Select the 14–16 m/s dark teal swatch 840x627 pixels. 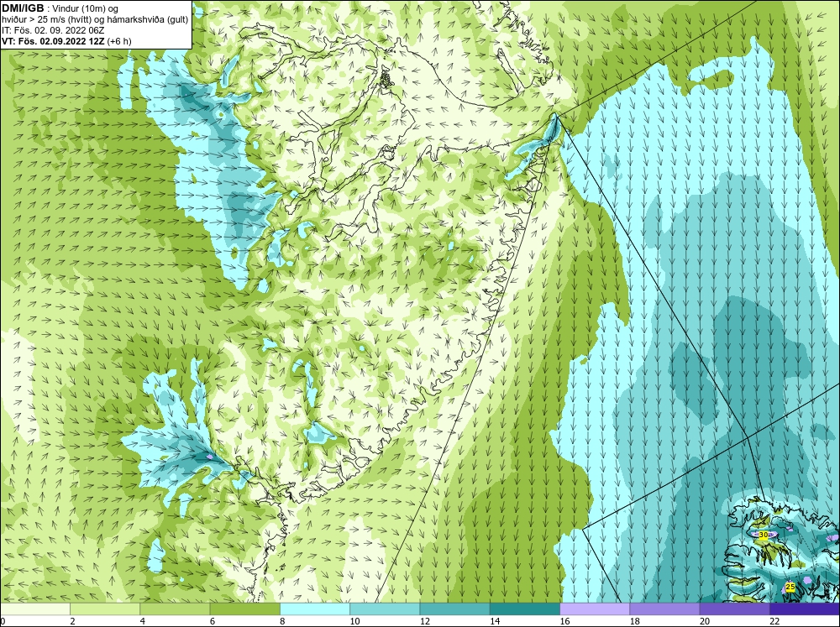point(525,609)
